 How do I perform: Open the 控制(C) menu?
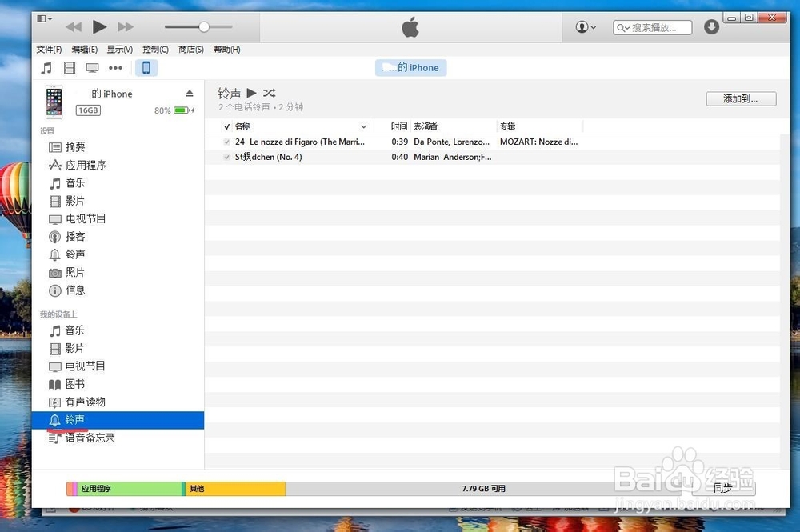(x=156, y=50)
